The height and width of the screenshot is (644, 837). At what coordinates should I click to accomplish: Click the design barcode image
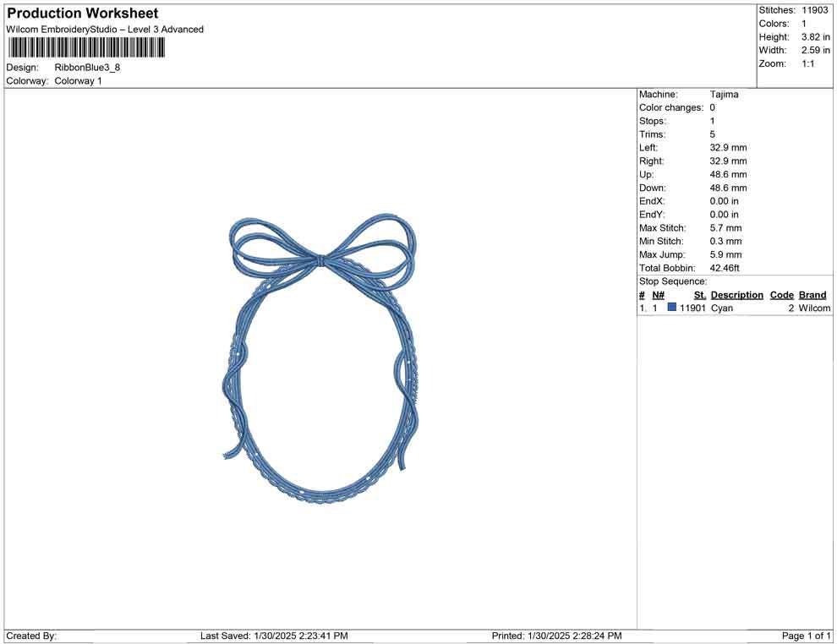pos(85,49)
